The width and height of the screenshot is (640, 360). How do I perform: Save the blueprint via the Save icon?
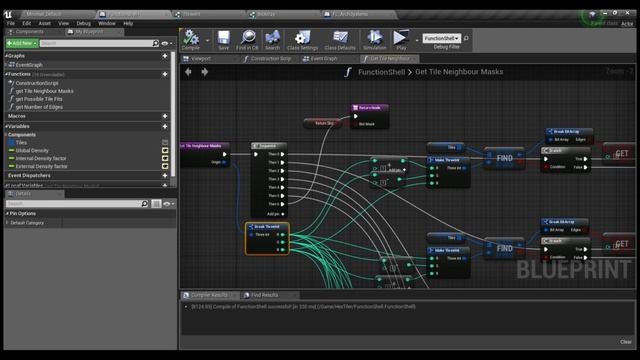223,40
